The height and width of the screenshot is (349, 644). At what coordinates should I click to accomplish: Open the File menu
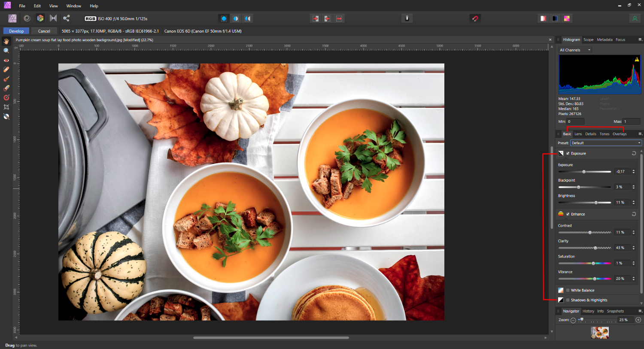tap(22, 6)
